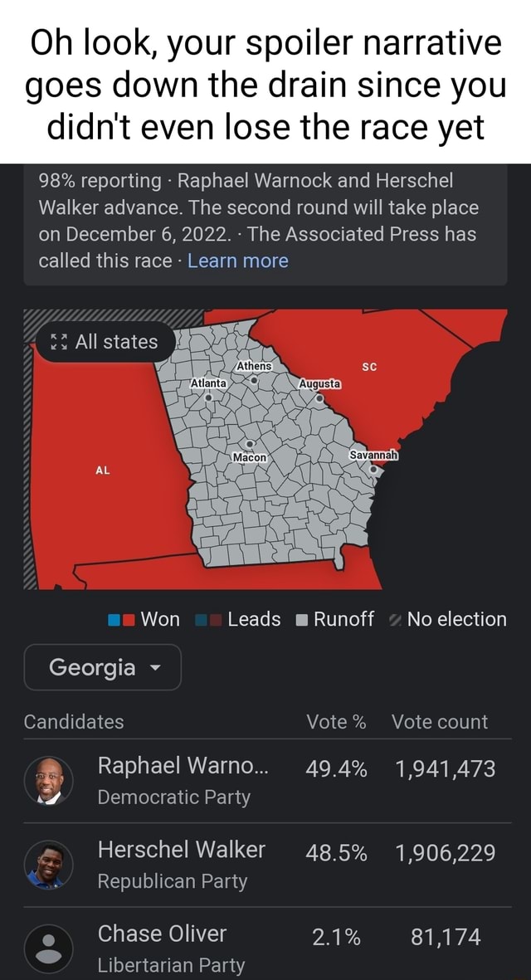
Task: Select the Atlanta city marker on map
Action: coord(209,397)
